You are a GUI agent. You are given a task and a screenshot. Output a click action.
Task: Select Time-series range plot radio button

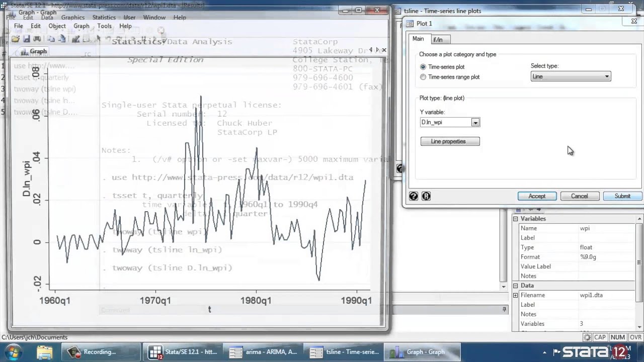click(423, 77)
